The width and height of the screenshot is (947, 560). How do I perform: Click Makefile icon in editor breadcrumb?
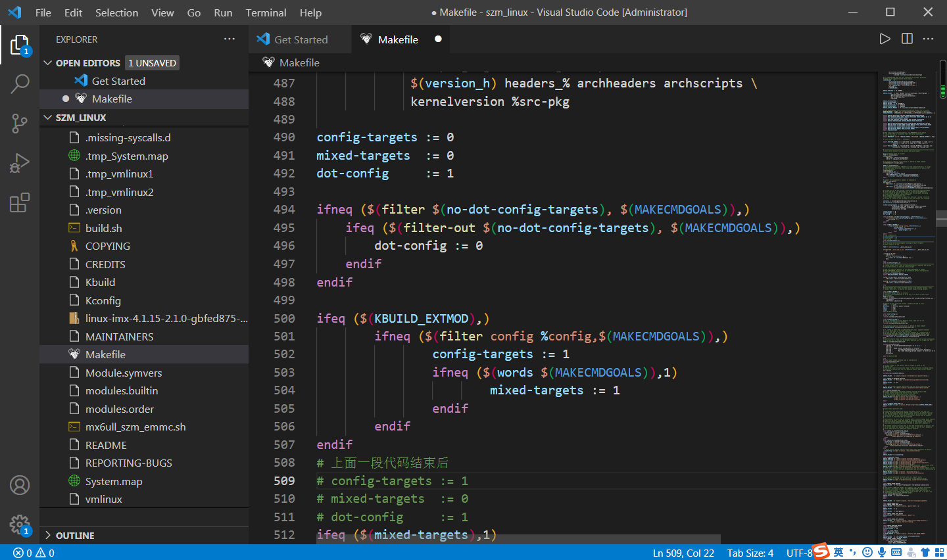click(x=268, y=62)
